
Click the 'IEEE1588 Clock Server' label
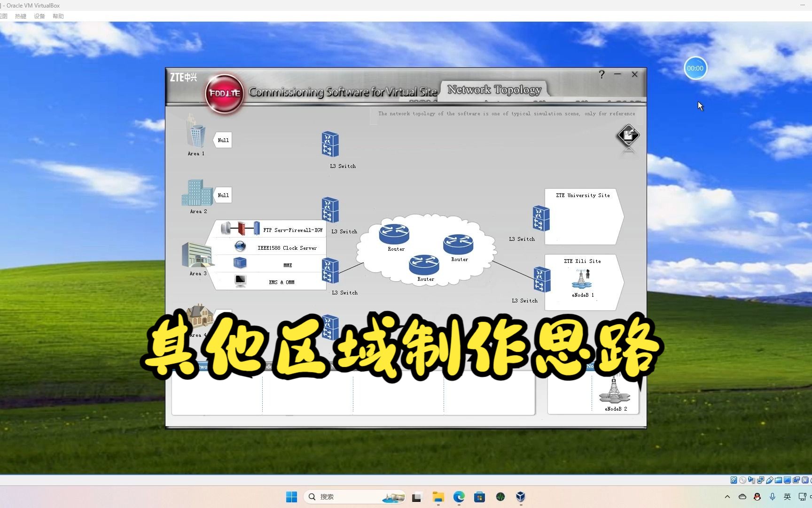(x=287, y=248)
